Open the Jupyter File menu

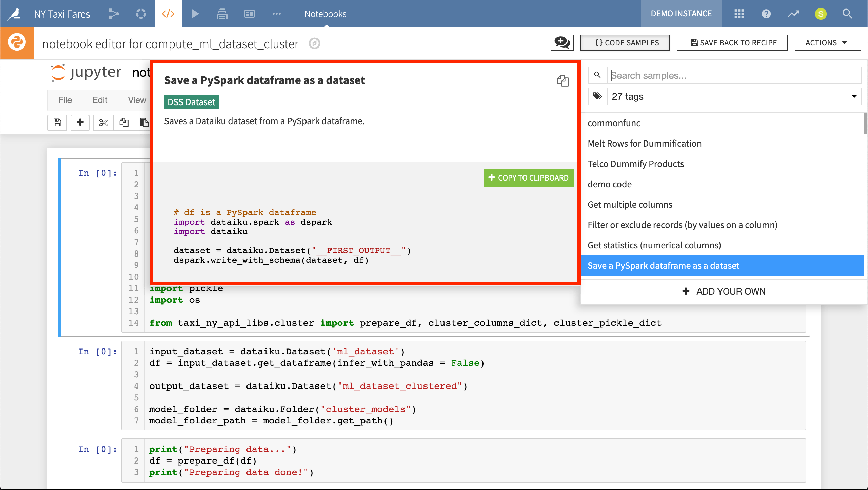pos(65,100)
